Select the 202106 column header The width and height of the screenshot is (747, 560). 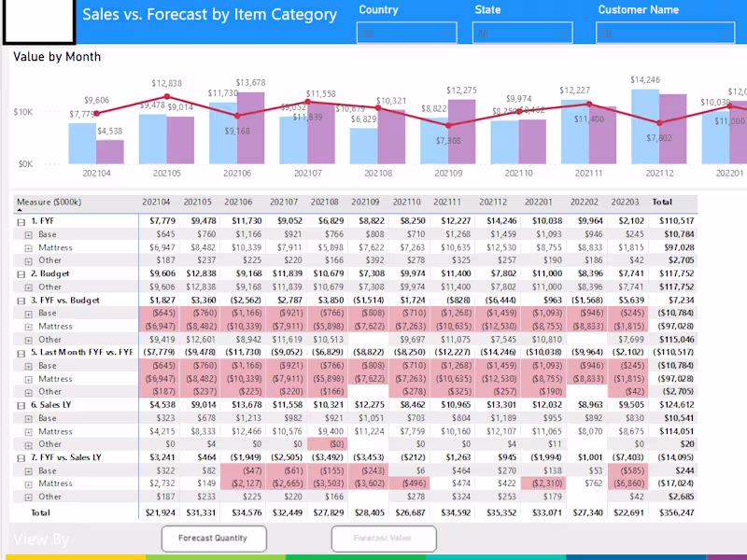point(238,202)
